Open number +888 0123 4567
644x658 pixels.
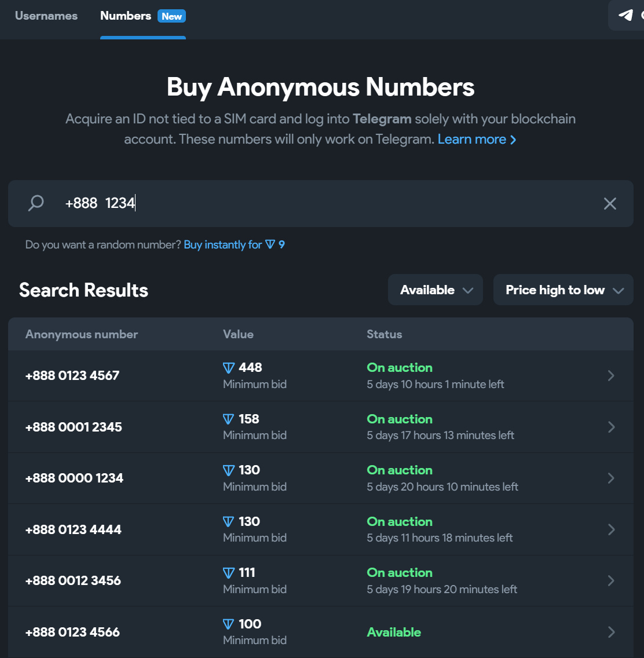coord(72,375)
